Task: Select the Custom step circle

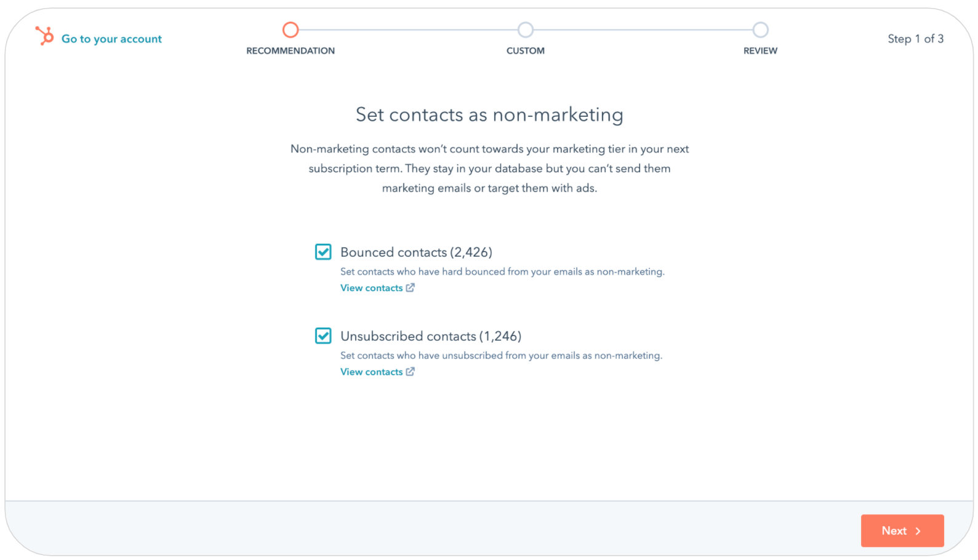Action: 525,30
